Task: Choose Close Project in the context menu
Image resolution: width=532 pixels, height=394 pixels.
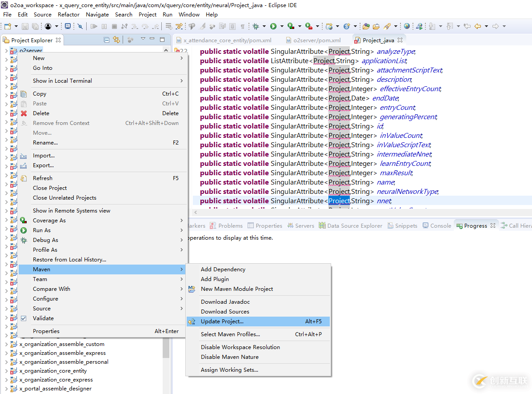Action: 50,188
